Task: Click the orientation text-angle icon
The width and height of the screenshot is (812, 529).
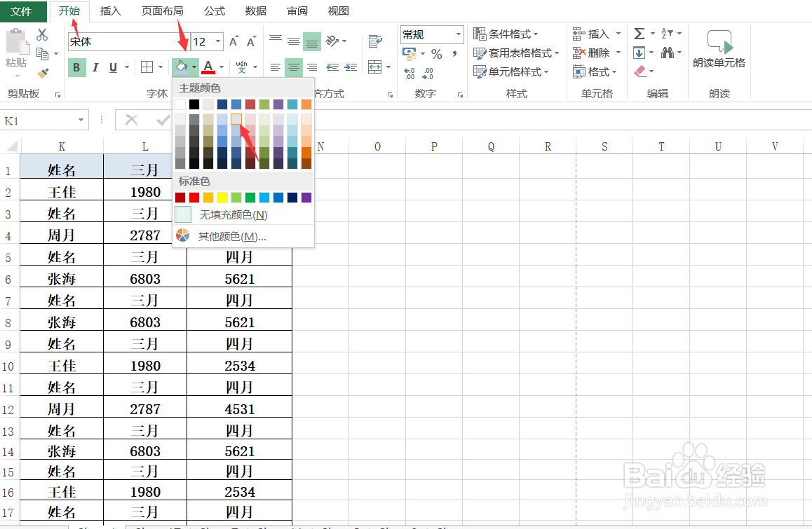Action: (332, 41)
